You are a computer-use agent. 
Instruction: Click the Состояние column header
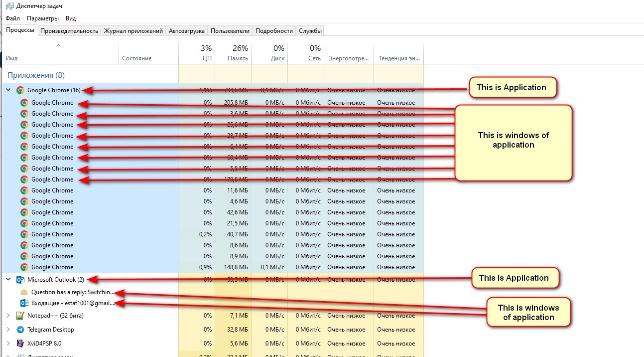point(148,53)
